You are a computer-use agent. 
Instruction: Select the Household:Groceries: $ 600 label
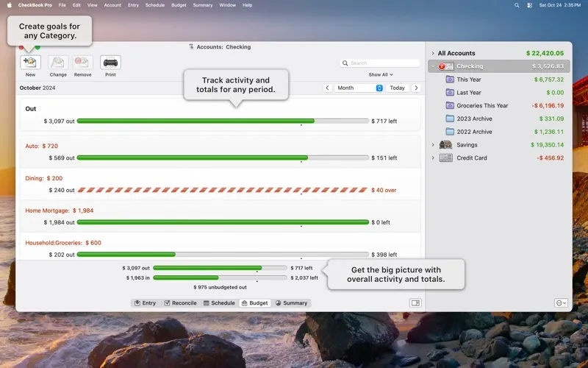coord(63,243)
